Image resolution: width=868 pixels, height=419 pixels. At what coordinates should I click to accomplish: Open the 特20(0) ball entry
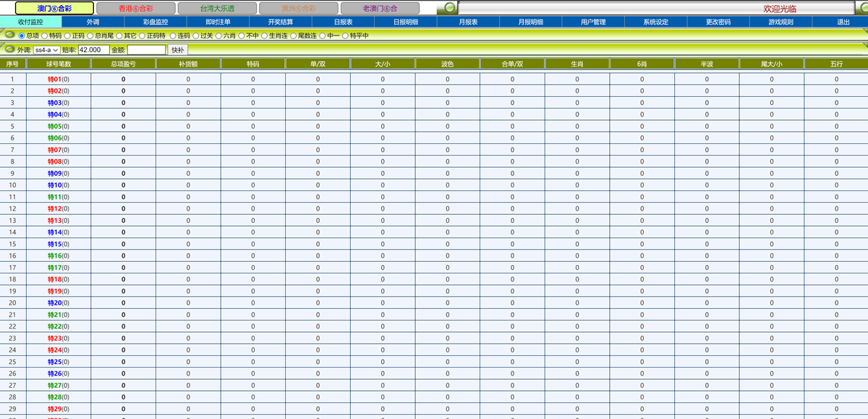[59, 302]
